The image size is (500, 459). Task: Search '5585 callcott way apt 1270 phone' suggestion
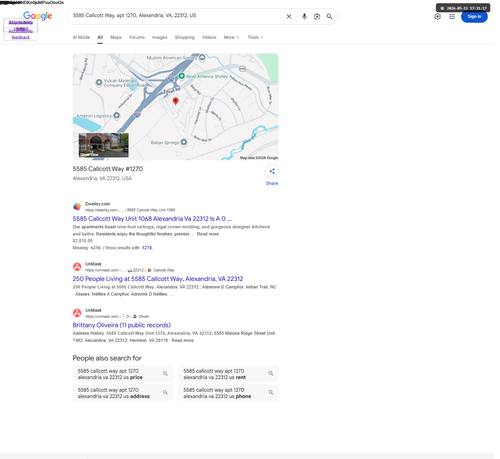point(229,393)
